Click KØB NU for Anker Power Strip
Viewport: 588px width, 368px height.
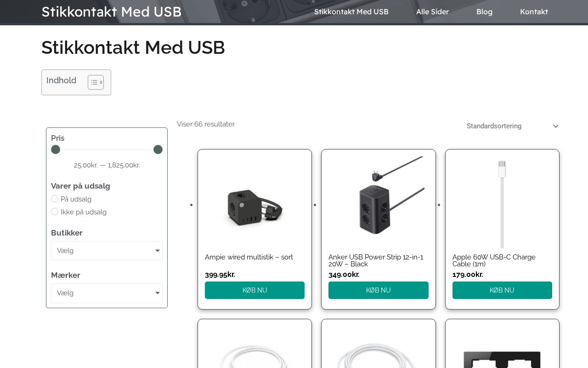pyautogui.click(x=379, y=290)
